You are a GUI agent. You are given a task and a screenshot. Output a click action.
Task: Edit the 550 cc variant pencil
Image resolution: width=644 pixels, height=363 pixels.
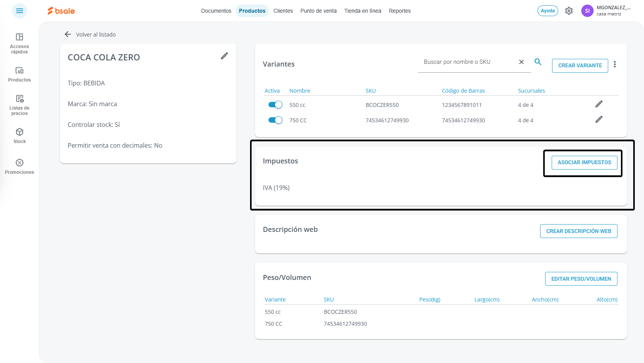tap(599, 104)
